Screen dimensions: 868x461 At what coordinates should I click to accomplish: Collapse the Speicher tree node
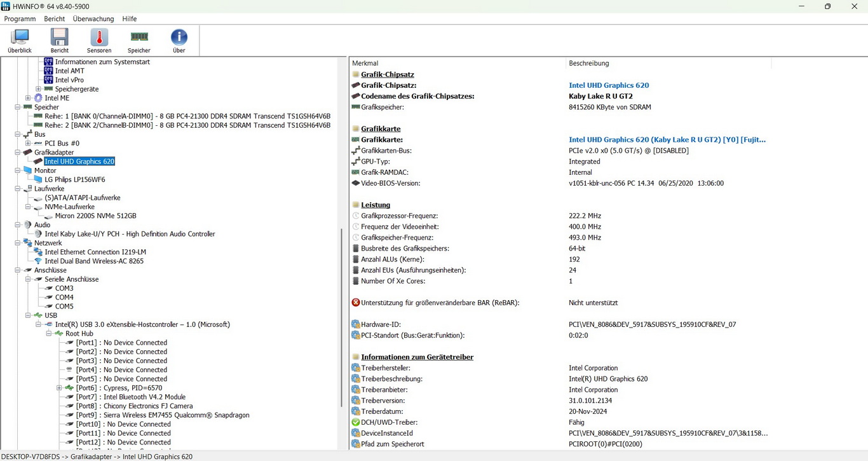coord(18,107)
